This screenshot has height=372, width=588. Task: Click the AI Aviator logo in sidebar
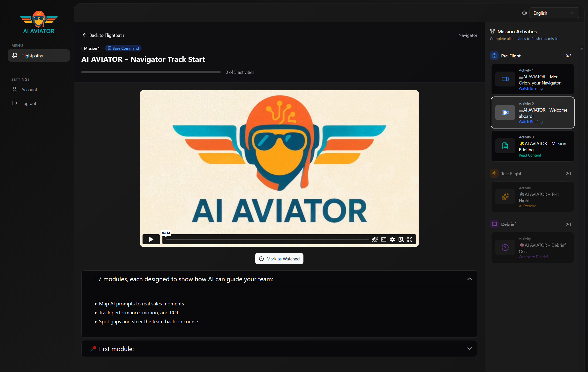pos(39,22)
